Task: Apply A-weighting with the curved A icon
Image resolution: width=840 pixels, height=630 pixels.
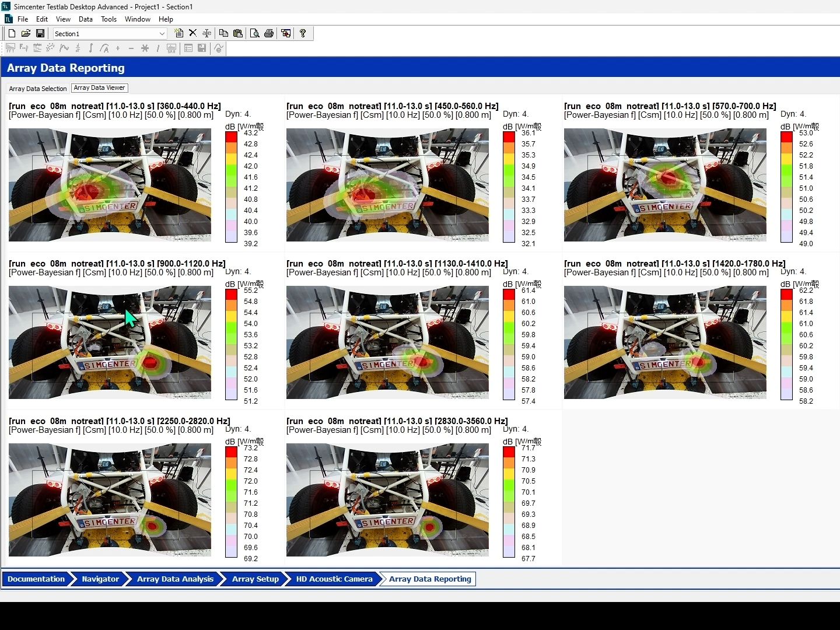Action: coord(104,48)
